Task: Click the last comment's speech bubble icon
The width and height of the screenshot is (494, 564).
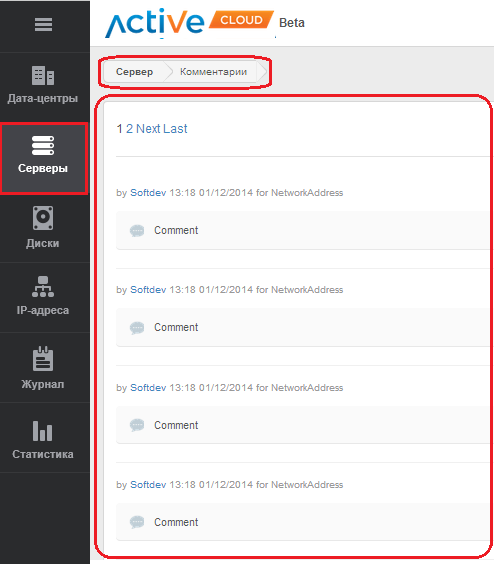Action: pos(137,522)
